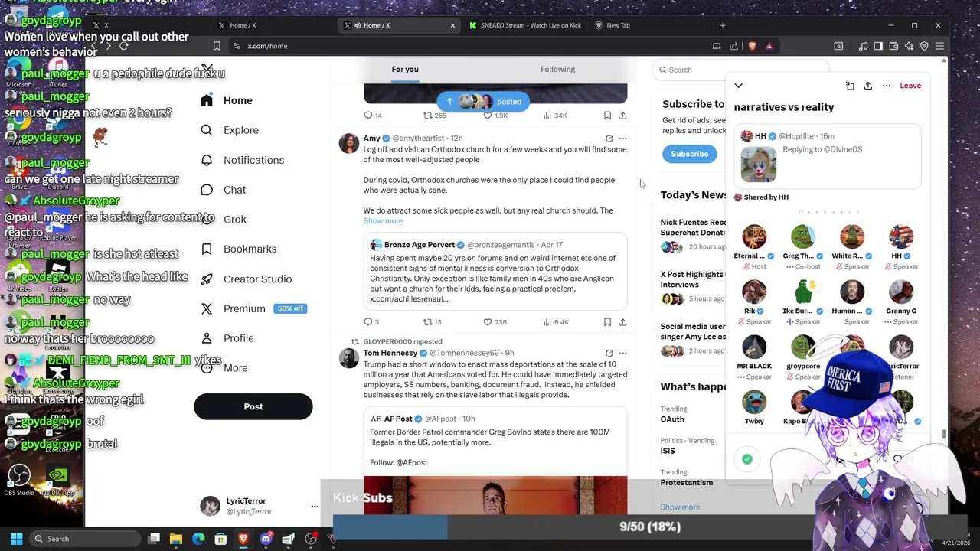
Task: Open Brave Rewards triangle icon
Action: (x=769, y=46)
